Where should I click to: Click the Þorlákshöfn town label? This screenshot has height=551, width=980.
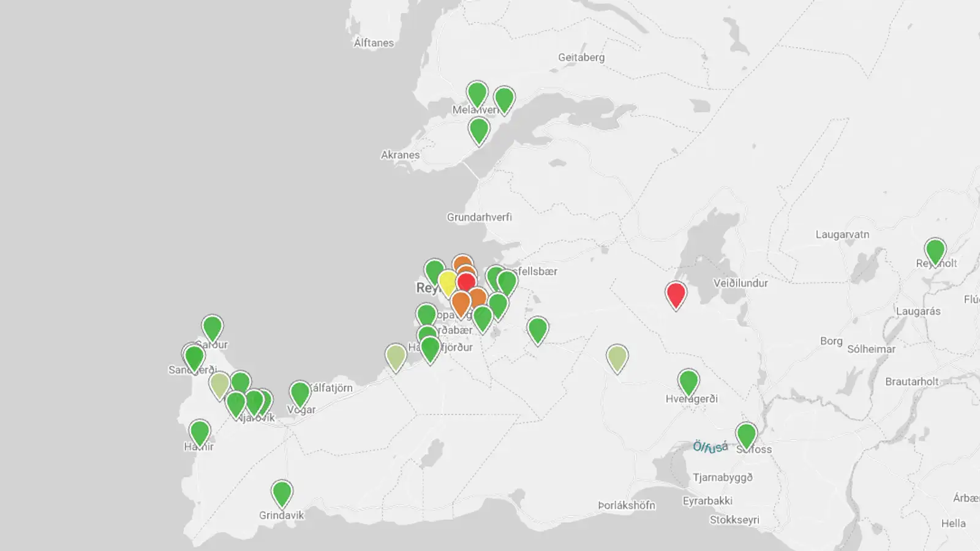tap(627, 505)
